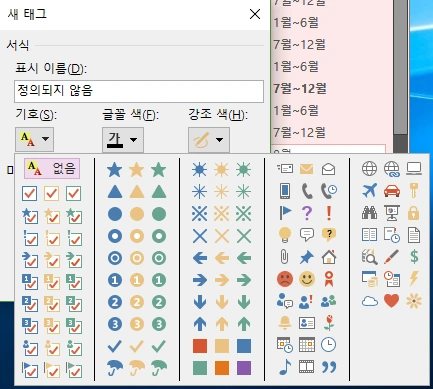The width and height of the screenshot is (433, 389).
Task: Close the 새 태그 dialog
Action: (255, 14)
